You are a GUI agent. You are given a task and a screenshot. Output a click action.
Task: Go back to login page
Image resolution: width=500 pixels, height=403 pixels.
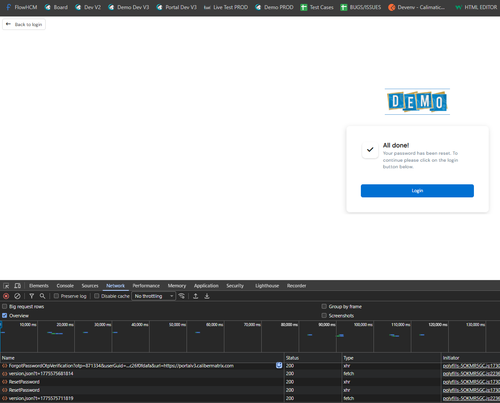[24, 24]
